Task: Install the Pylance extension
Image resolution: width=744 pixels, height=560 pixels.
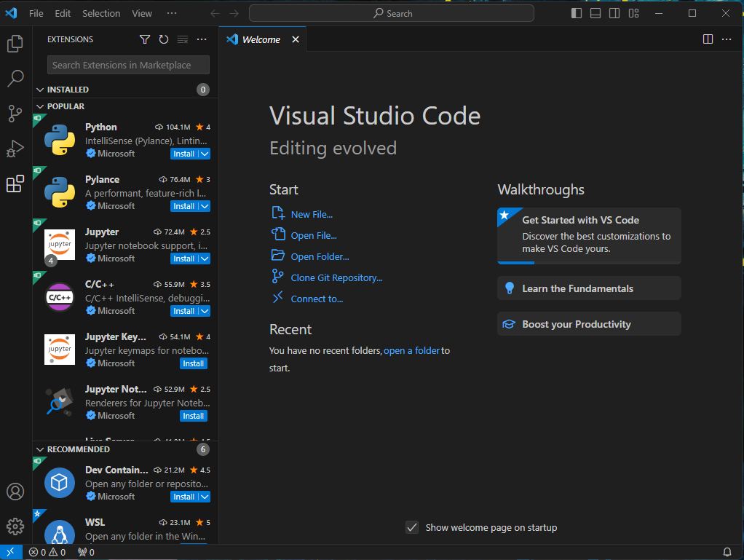Action: pyautogui.click(x=184, y=206)
